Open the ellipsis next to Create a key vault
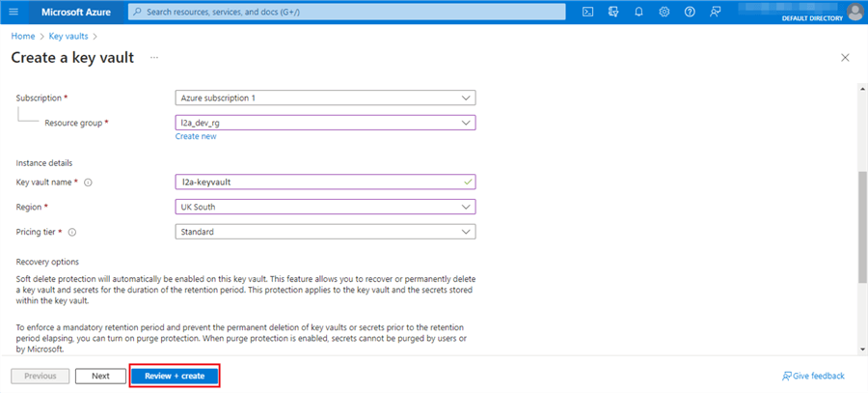 tap(154, 58)
